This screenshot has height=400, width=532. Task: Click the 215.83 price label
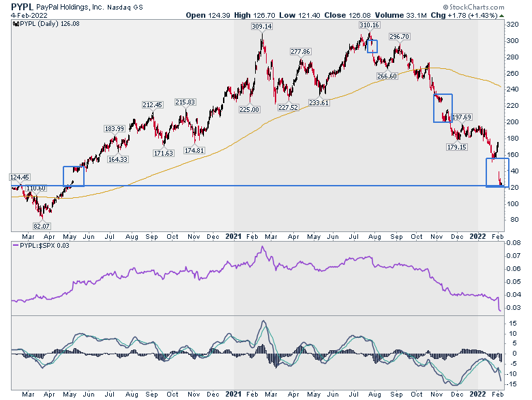point(186,102)
